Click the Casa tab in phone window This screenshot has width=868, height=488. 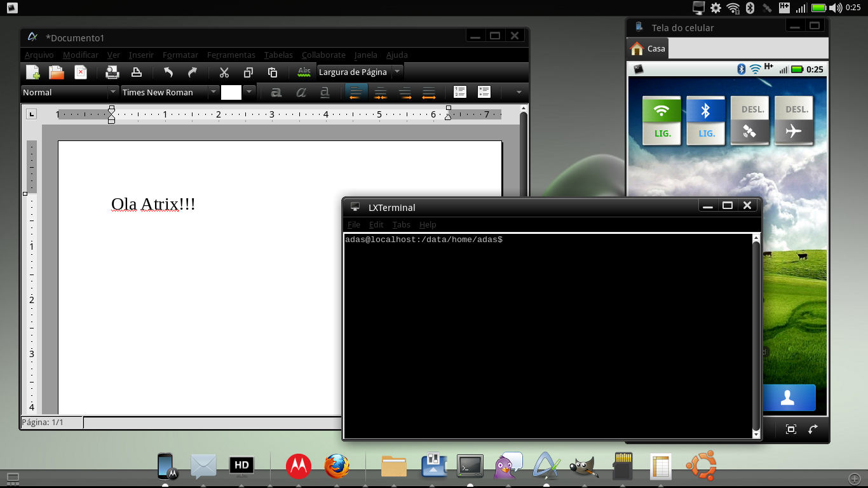648,49
